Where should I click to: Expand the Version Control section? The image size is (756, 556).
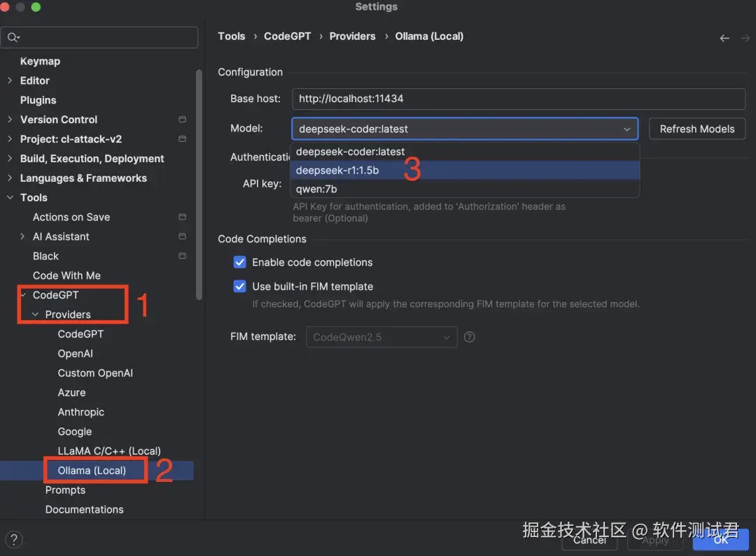click(10, 119)
